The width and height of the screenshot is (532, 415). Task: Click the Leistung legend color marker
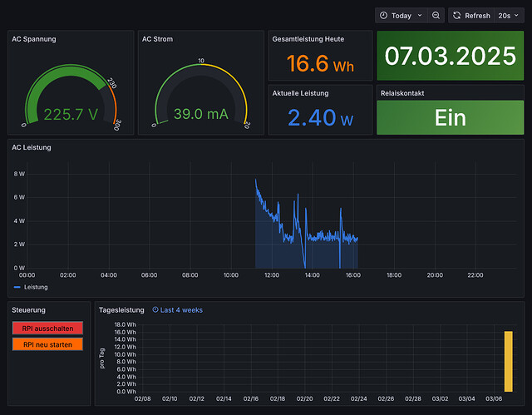coord(17,287)
